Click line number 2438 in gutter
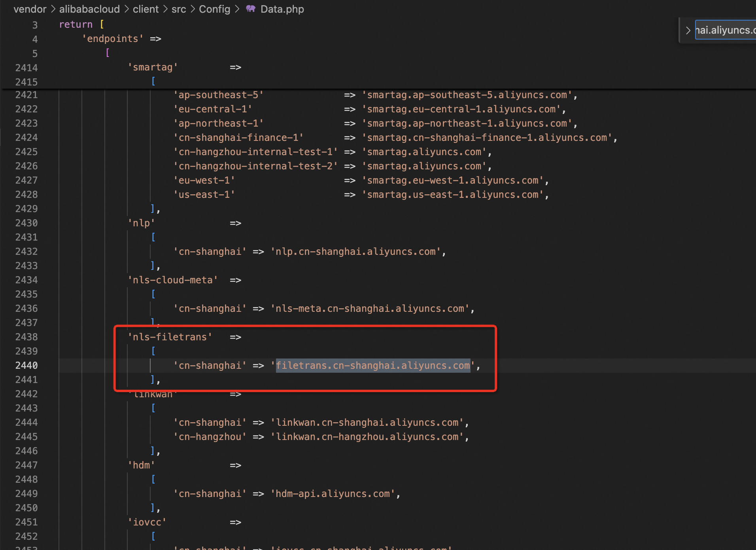The image size is (756, 550). (x=26, y=337)
